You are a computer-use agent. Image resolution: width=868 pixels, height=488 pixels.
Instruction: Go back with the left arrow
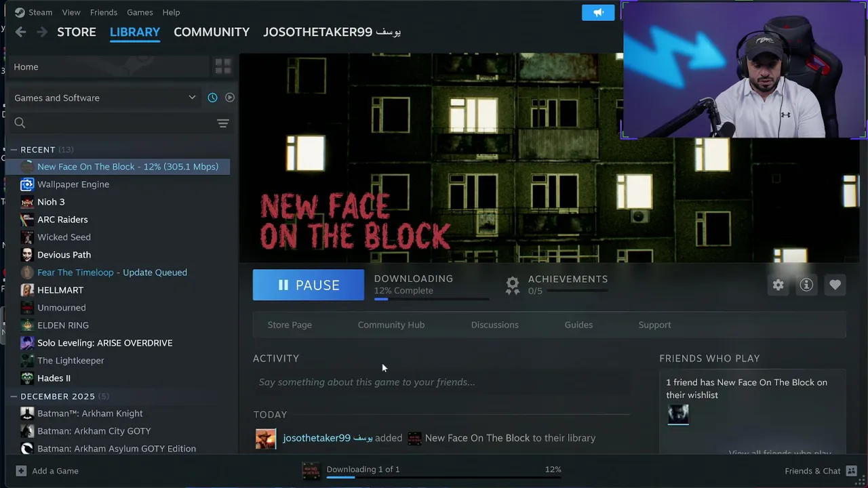click(20, 32)
